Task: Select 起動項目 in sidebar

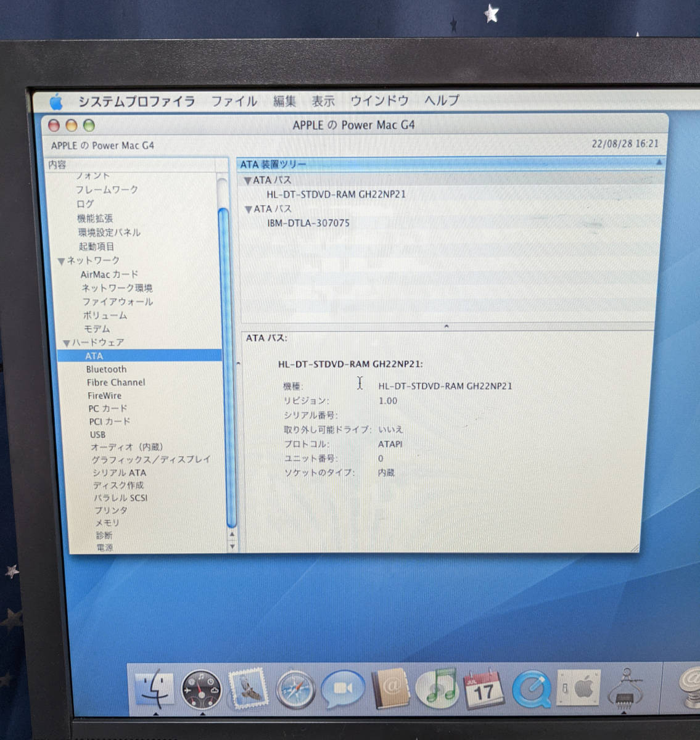Action: pyautogui.click(x=96, y=247)
